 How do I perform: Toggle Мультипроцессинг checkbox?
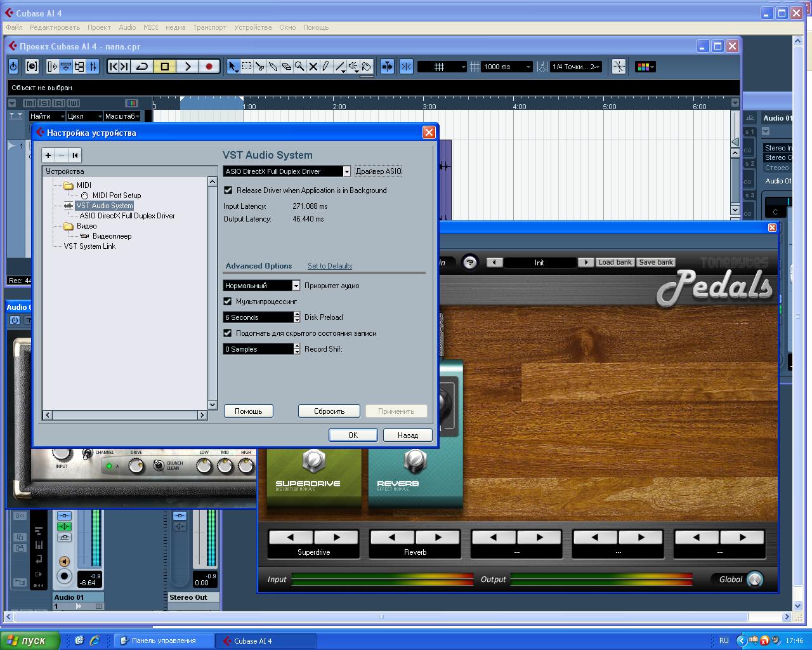coord(228,301)
